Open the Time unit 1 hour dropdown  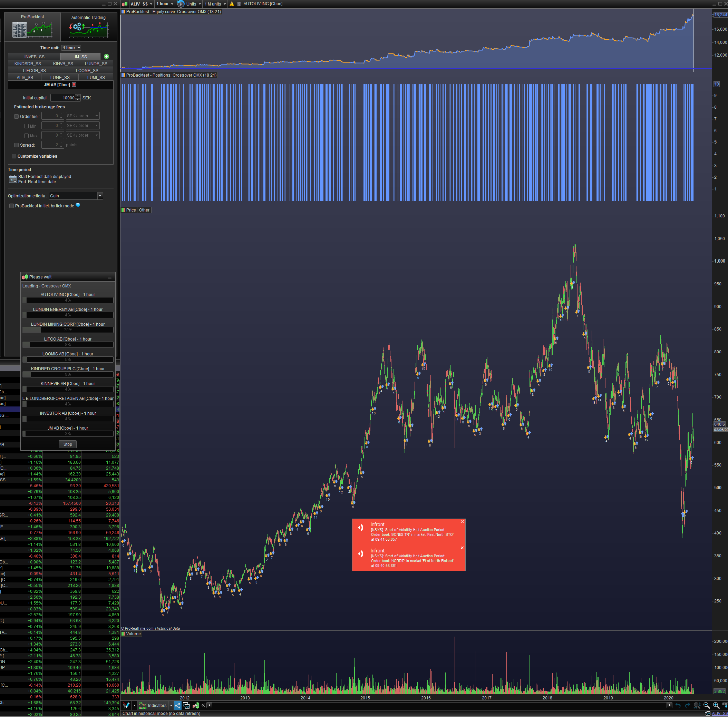coord(71,48)
